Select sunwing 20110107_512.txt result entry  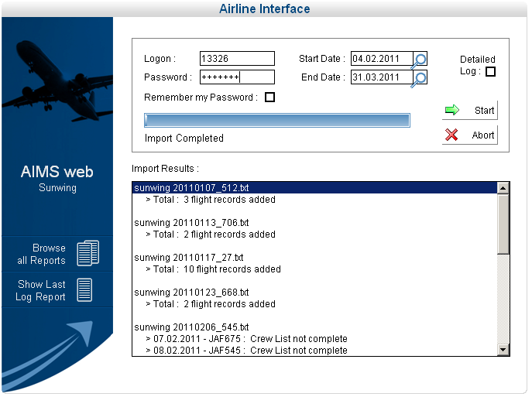tap(191, 188)
